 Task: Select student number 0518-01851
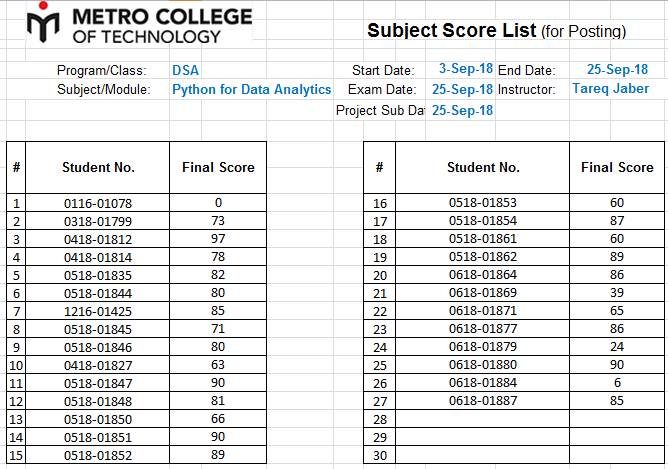(x=98, y=437)
